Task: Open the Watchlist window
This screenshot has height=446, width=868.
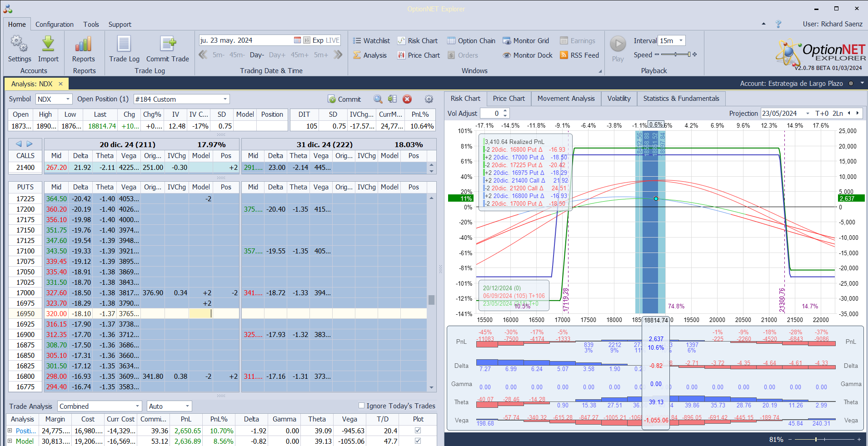Action: [x=371, y=41]
